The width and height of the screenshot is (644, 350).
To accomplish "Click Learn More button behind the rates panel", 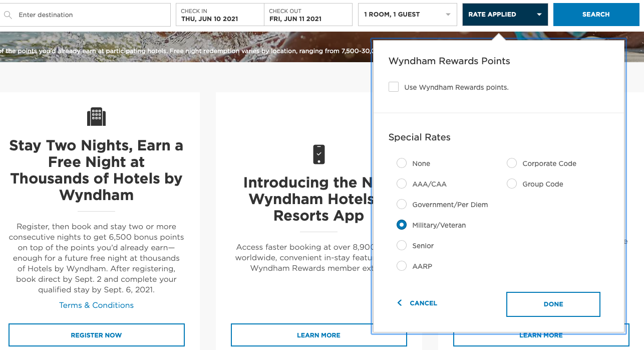I will [x=541, y=335].
